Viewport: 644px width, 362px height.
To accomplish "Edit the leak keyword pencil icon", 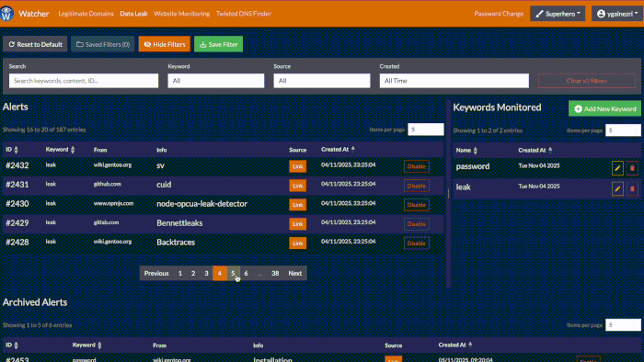I will tap(617, 188).
